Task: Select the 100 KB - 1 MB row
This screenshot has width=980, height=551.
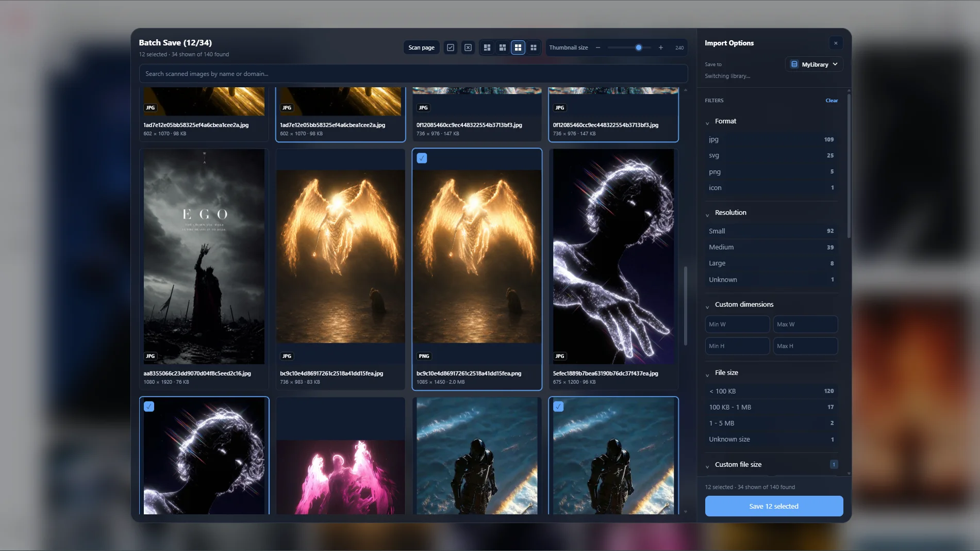Action: point(771,407)
